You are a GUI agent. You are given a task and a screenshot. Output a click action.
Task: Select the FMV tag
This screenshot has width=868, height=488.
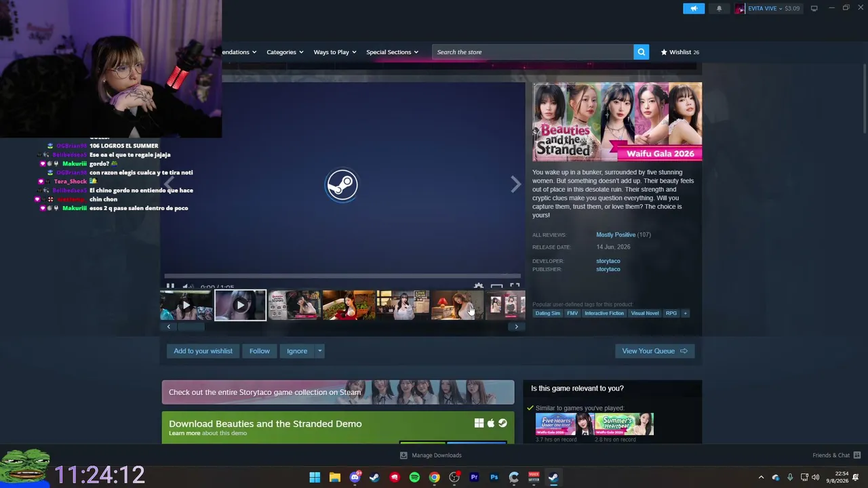click(x=572, y=313)
